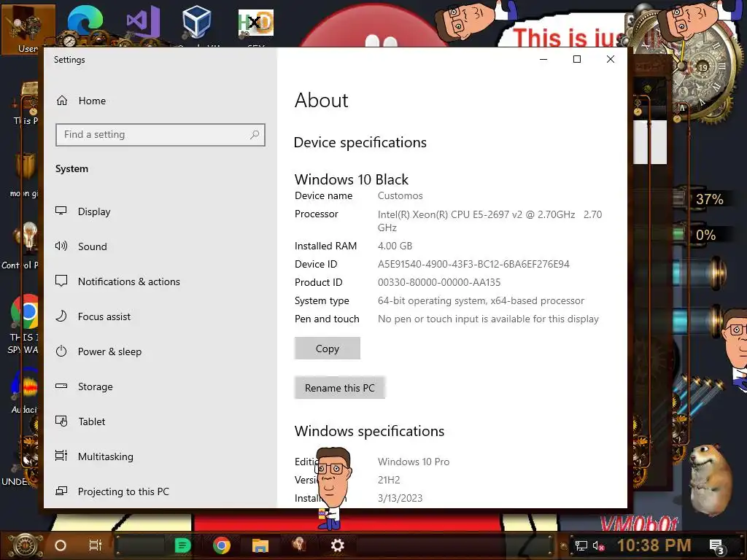Open Focus assist settings
Screen dimensions: 747x560
click(104, 316)
